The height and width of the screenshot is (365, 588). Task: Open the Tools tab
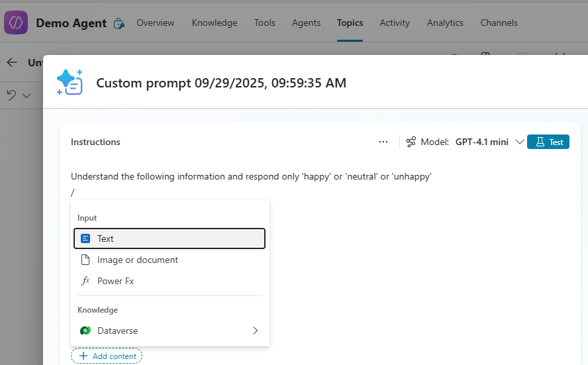(264, 23)
